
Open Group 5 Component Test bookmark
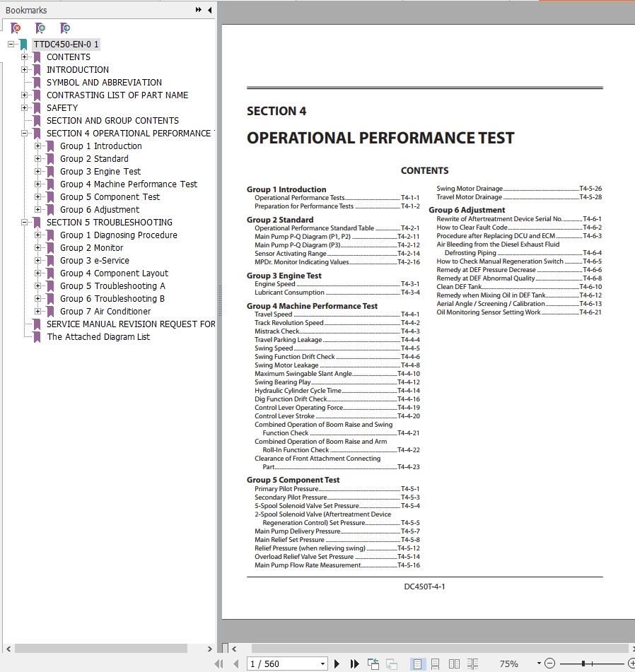(x=110, y=196)
